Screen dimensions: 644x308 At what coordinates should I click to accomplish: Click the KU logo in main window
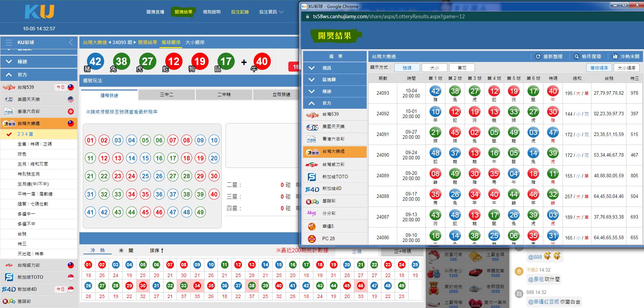click(x=40, y=11)
